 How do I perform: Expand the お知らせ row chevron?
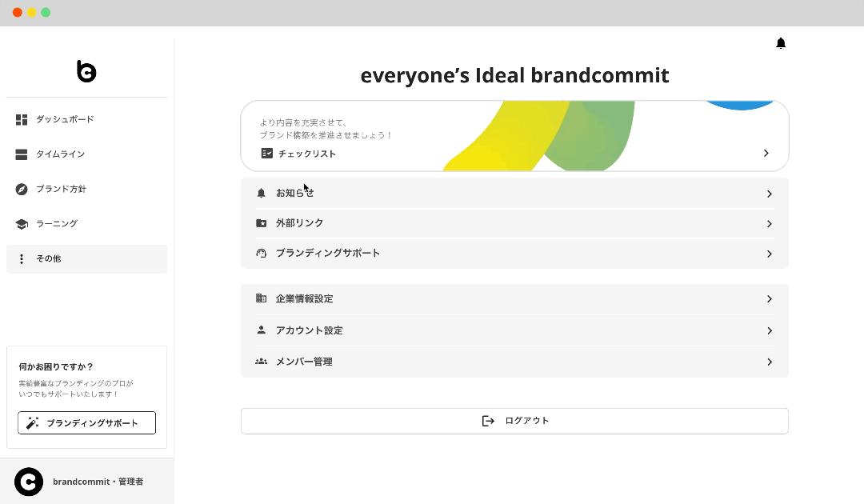pos(769,194)
